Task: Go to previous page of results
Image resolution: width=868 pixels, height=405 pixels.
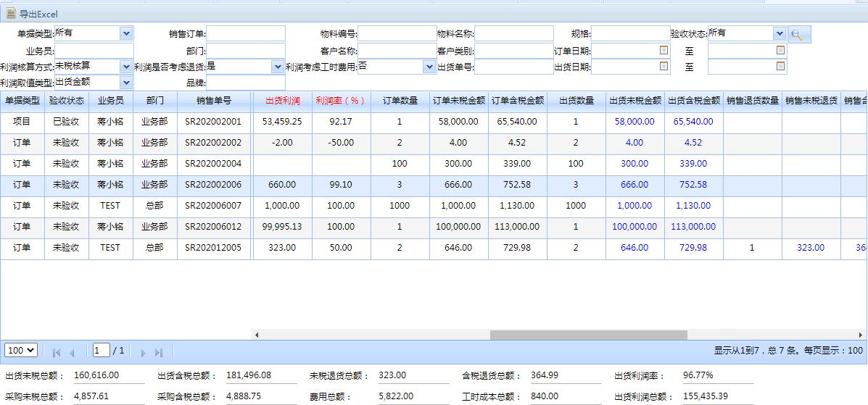Action: 72,352
